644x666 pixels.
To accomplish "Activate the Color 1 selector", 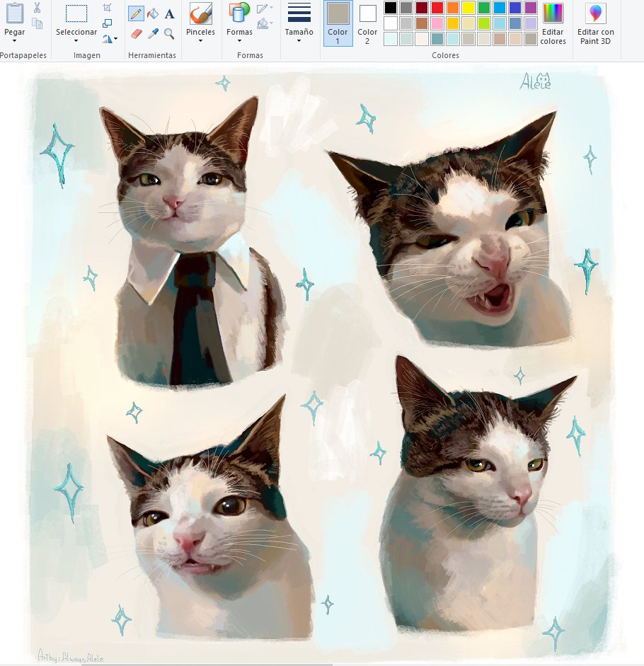I will (338, 23).
